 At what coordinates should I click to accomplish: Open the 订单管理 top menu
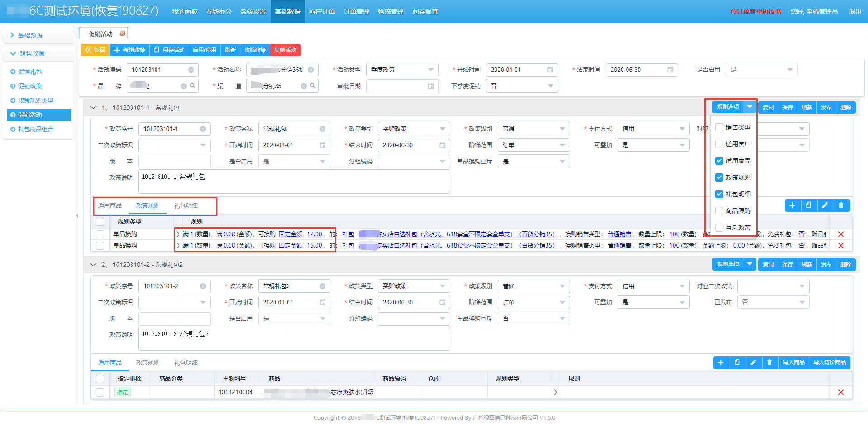[x=356, y=12]
